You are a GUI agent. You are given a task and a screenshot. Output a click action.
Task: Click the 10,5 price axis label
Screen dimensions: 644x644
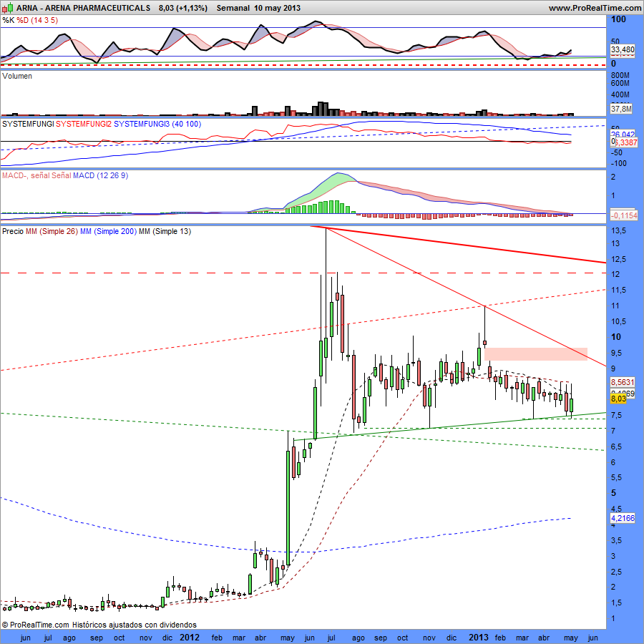618,321
